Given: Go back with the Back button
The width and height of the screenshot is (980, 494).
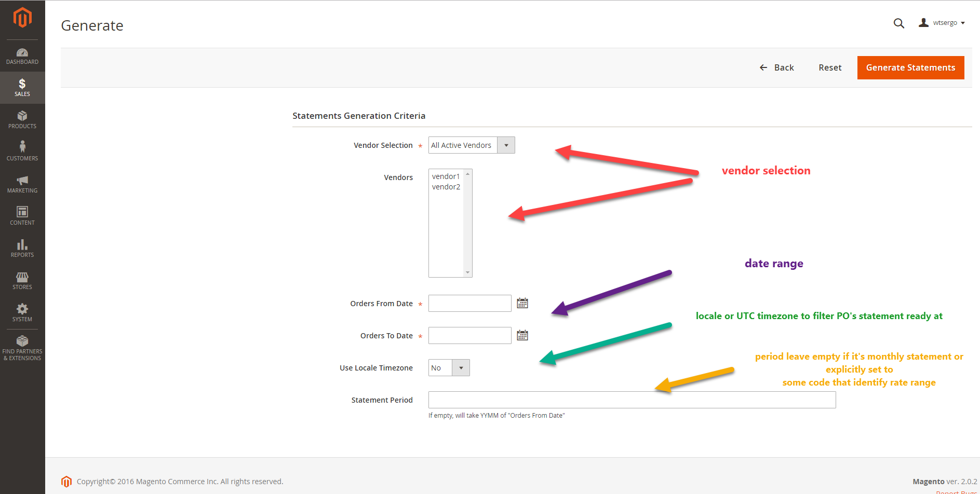Looking at the screenshot, I should pos(777,67).
